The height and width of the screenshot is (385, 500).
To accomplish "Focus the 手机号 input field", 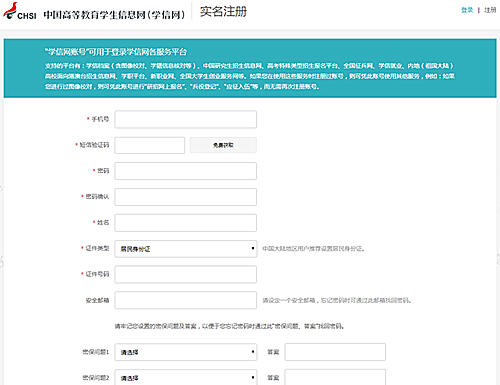I will click(186, 119).
